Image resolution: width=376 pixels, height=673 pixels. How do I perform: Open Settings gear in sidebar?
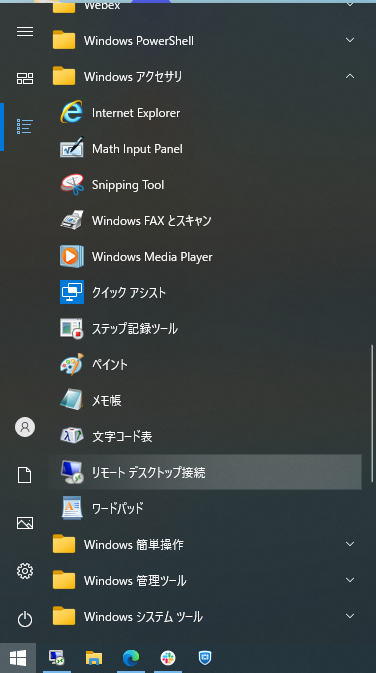click(x=25, y=571)
